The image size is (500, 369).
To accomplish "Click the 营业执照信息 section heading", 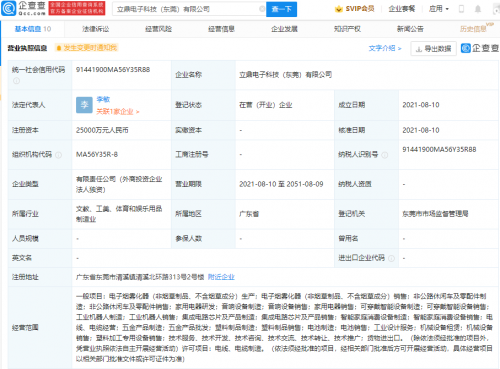I will pyautogui.click(x=27, y=48).
